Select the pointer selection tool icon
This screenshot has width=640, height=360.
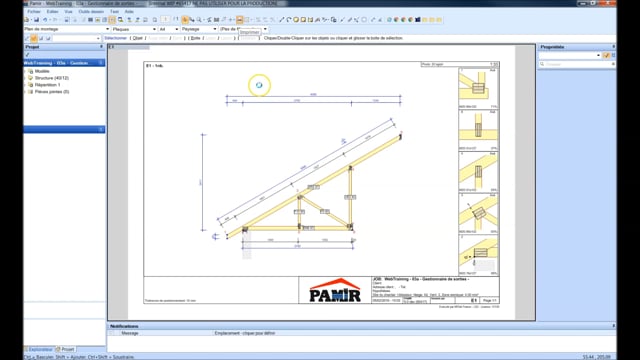point(185,20)
